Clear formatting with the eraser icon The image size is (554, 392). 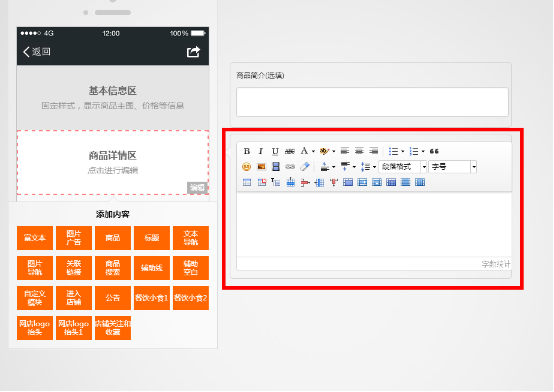(x=305, y=166)
